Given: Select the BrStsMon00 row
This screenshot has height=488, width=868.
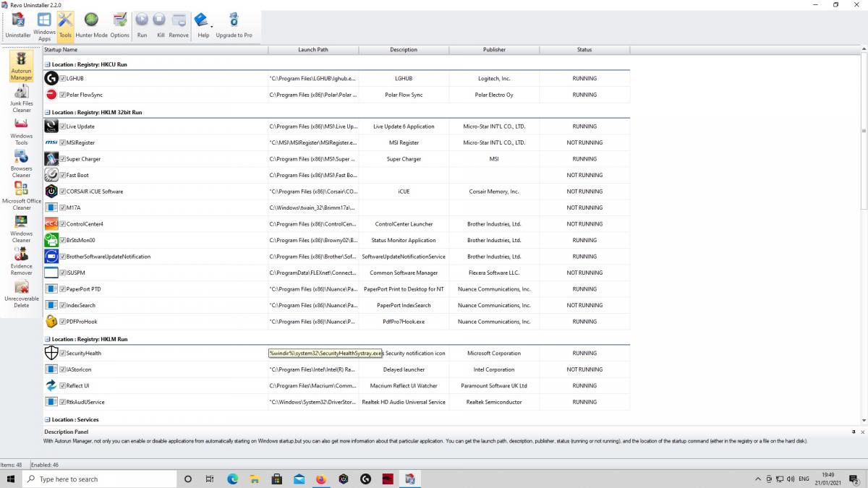Looking at the screenshot, I should point(336,241).
